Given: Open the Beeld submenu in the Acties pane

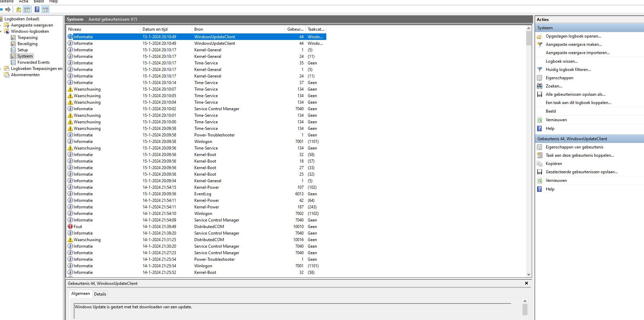Looking at the screenshot, I should pos(551,111).
